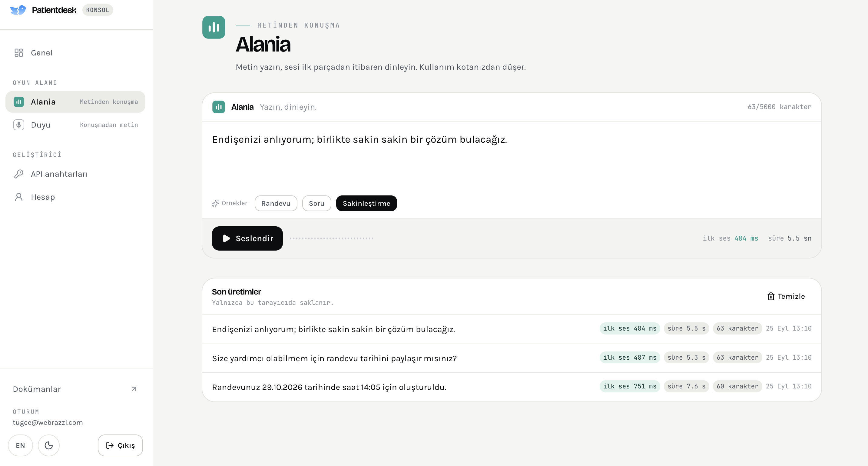Switch language with EN button

21,445
